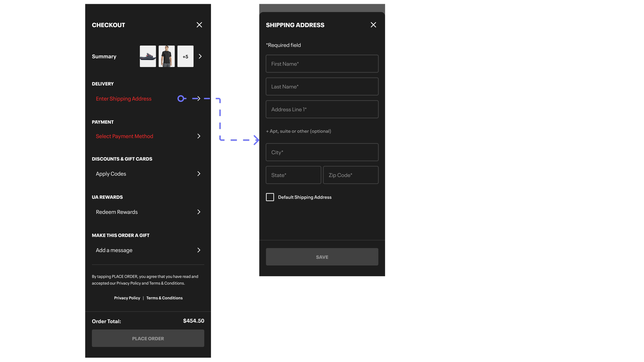The width and height of the screenshot is (644, 362).
Task: Tap Enter Shipping Address
Action: [x=124, y=99]
